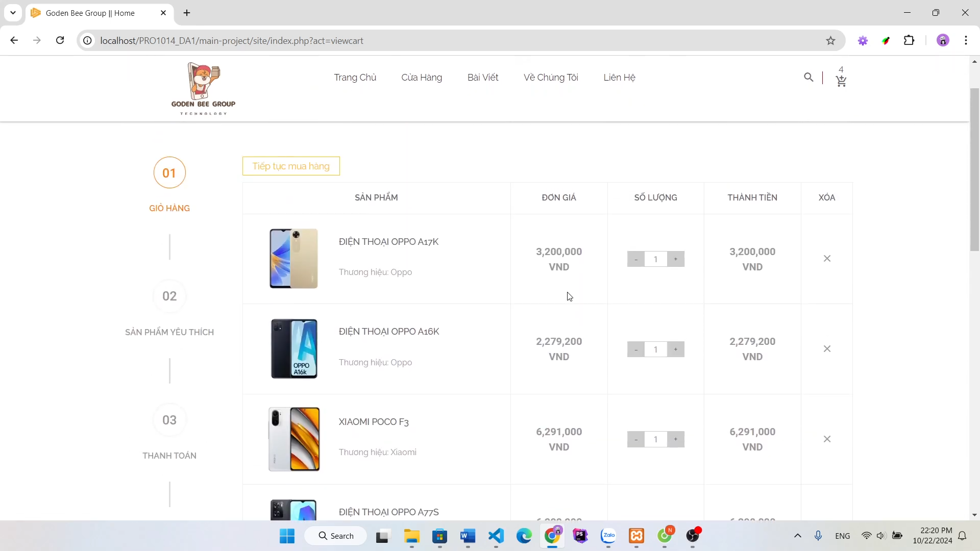Open Bài Viết menu item
Viewport: 980px width, 551px height.
[x=483, y=78]
